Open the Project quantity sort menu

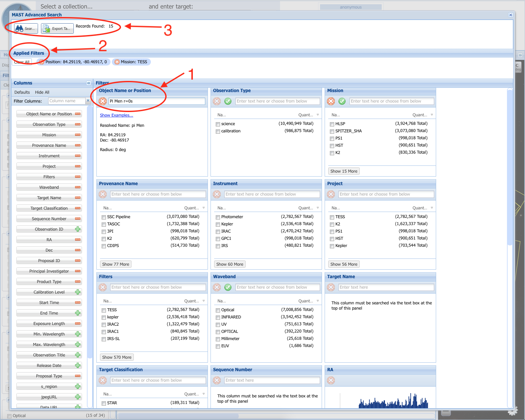pyautogui.click(x=432, y=208)
